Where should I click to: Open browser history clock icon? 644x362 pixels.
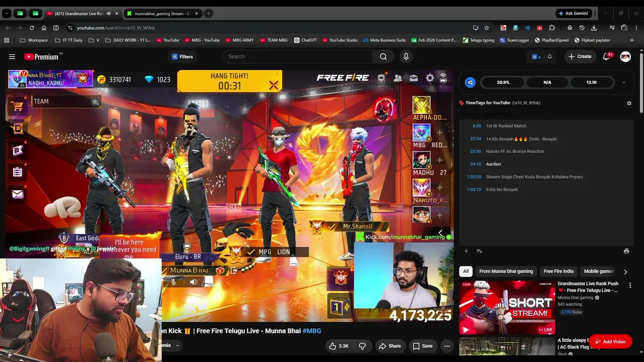[582, 28]
